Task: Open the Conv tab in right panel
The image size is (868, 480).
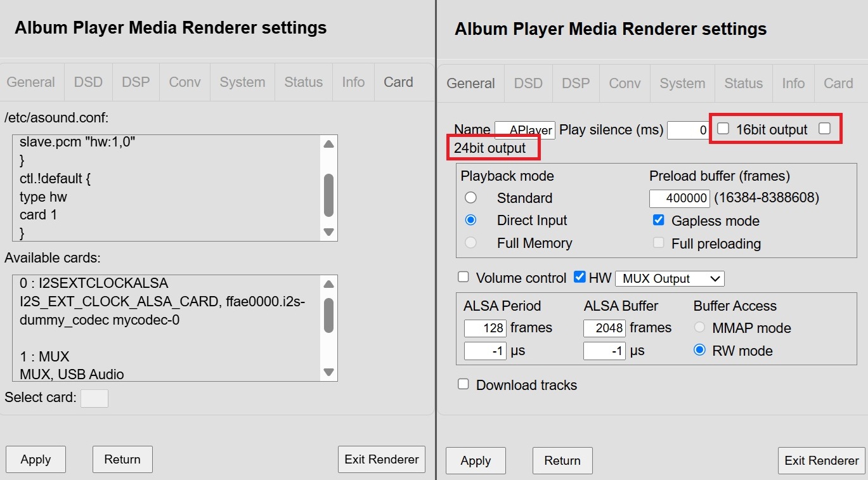Action: (625, 83)
